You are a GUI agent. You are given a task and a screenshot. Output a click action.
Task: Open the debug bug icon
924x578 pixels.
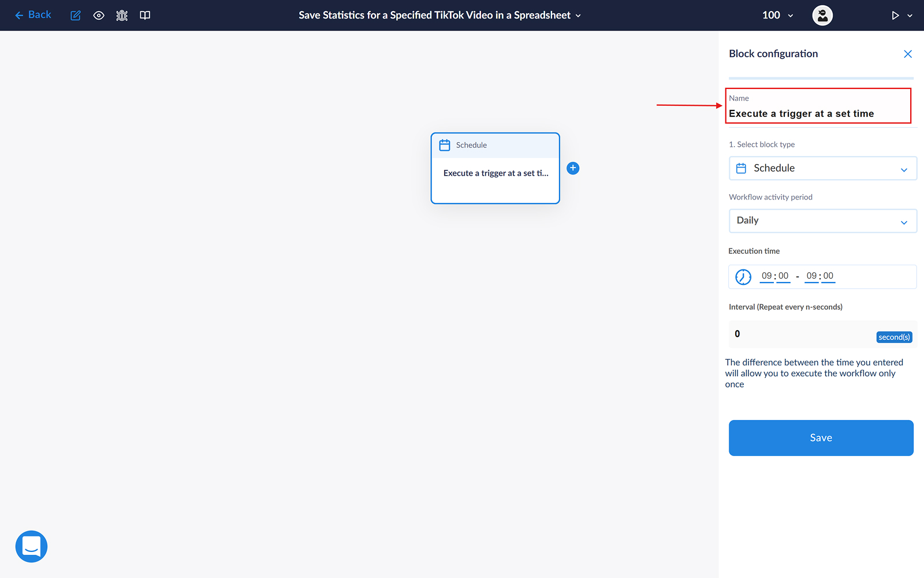122,16
